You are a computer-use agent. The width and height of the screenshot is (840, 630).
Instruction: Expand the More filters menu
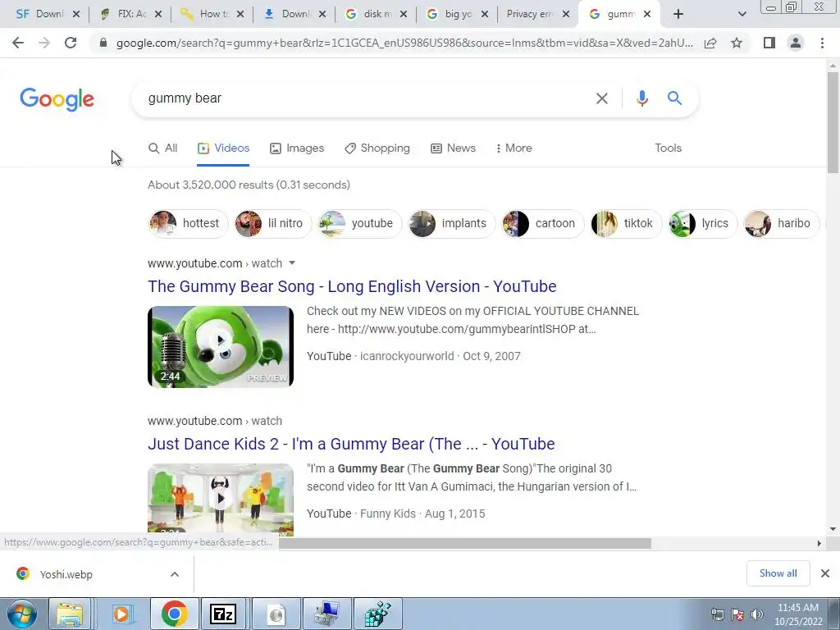[514, 148]
